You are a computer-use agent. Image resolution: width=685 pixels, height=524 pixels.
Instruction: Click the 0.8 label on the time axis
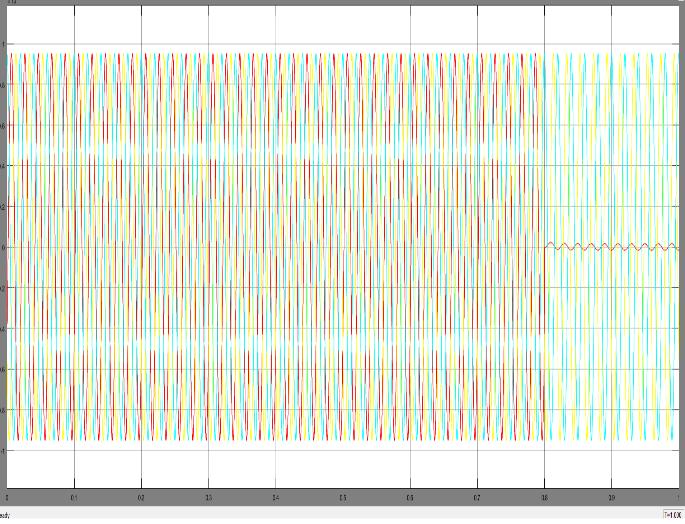coord(544,498)
